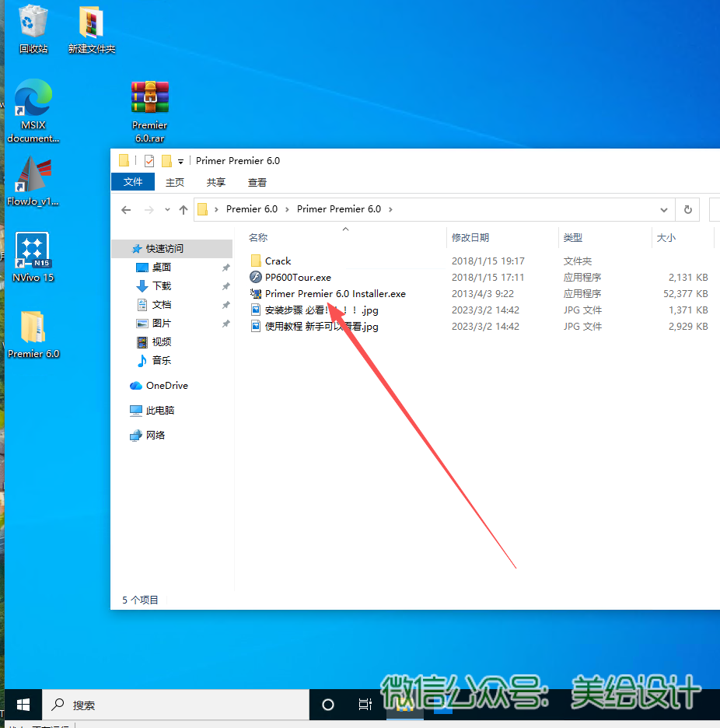Sort files by 修改日期 column header
This screenshot has height=728, width=720.
click(x=470, y=238)
